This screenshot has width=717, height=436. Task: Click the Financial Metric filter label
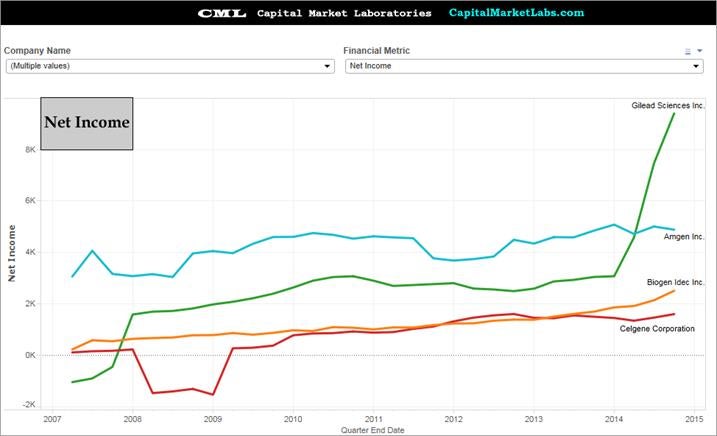pyautogui.click(x=376, y=51)
